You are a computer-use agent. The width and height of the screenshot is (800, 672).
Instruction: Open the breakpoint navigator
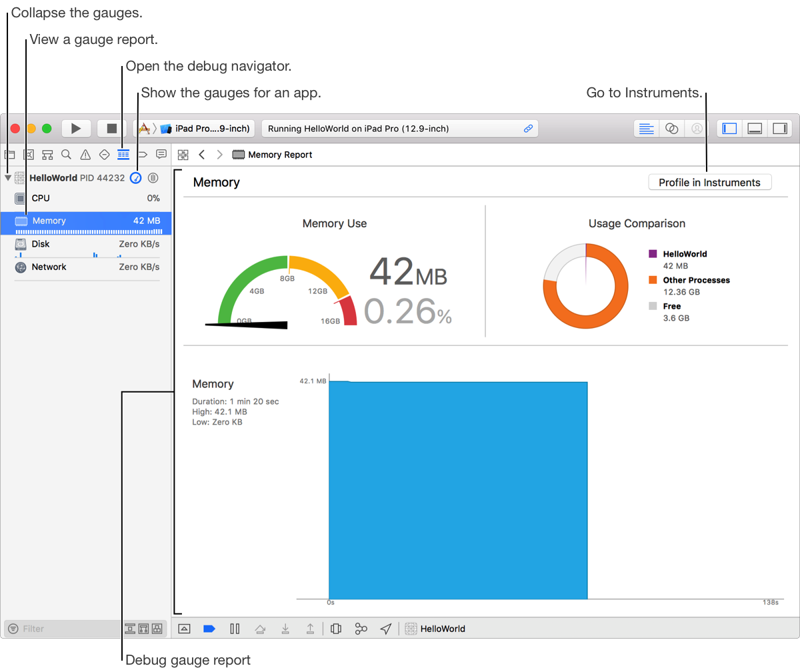142,155
